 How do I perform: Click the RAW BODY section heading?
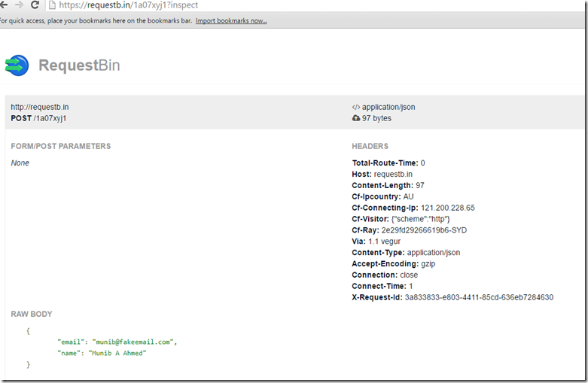tap(32, 315)
